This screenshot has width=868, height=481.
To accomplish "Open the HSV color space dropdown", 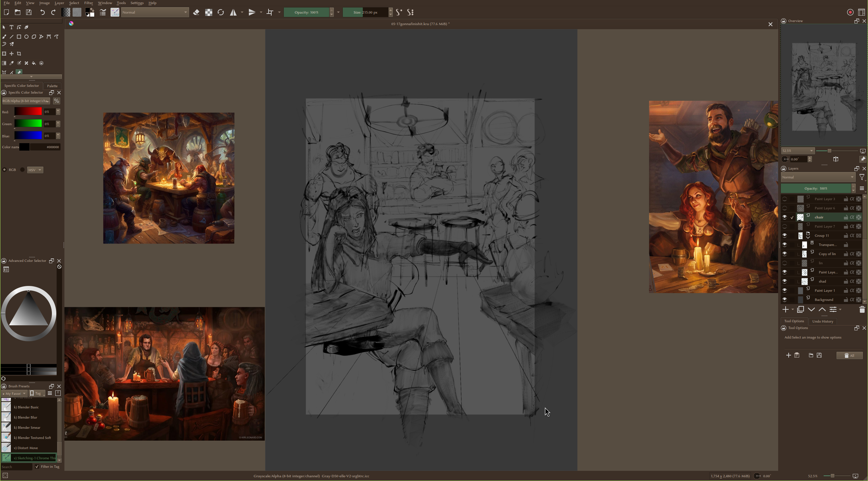I will 35,170.
